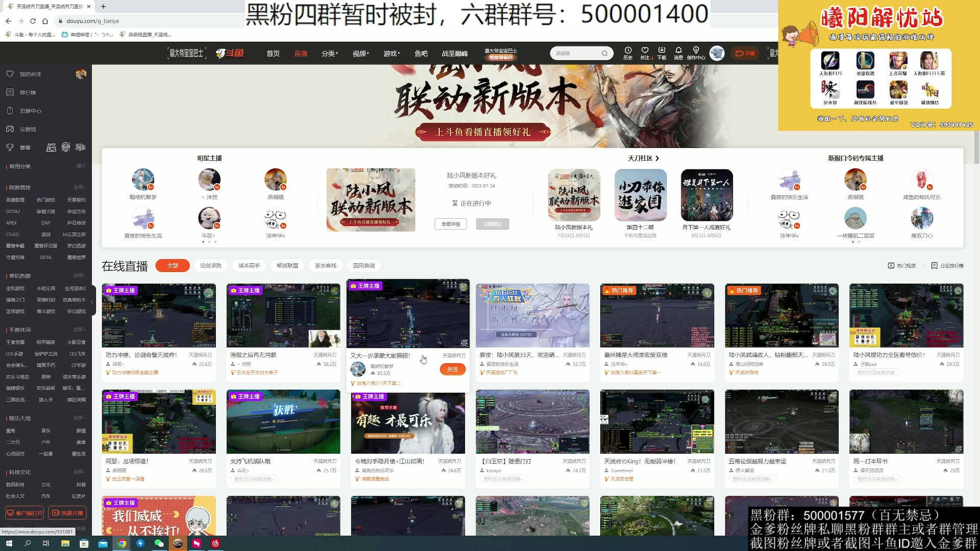The width and height of the screenshot is (980, 551).
Task: Click the search magnifier icon
Action: pyautogui.click(x=605, y=53)
